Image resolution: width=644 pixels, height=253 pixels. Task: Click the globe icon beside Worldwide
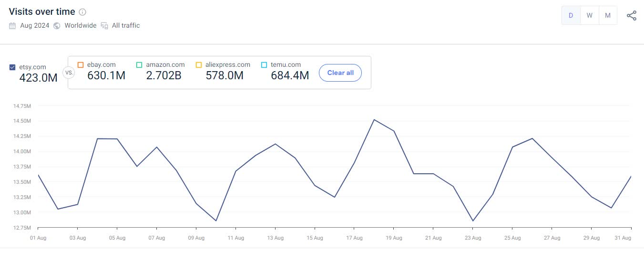click(57, 26)
